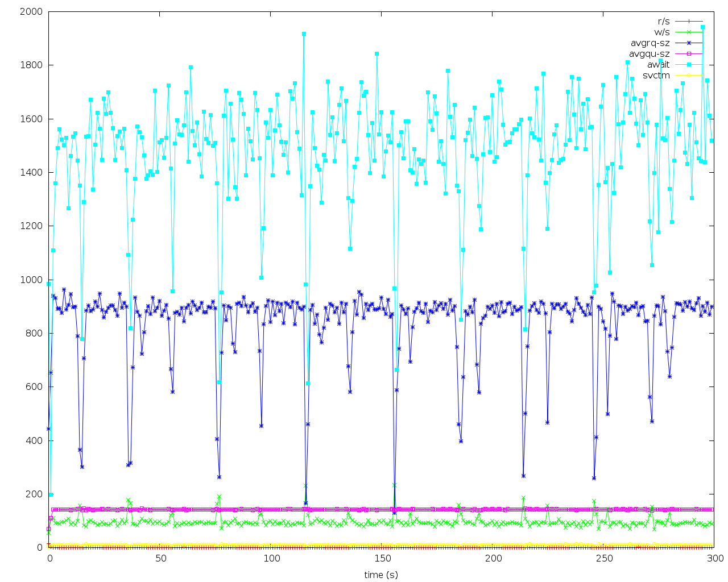Click the w/s green legend line sample
The width and height of the screenshot is (728, 582).
click(689, 32)
